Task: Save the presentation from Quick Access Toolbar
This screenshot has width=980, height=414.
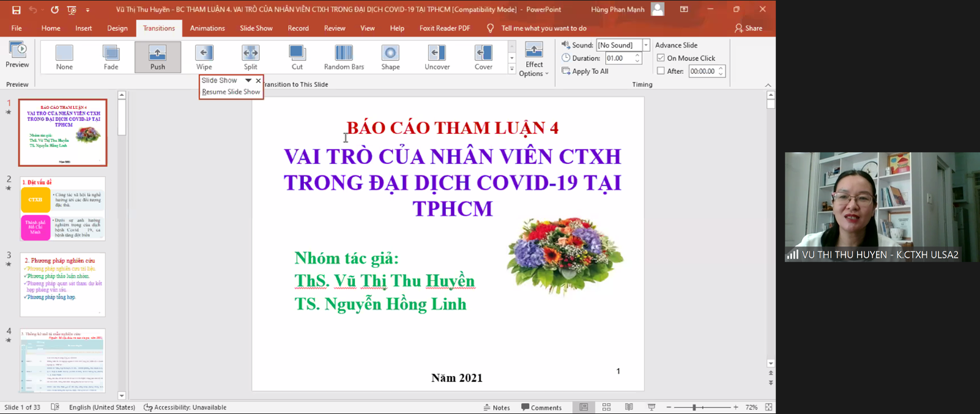Action: 16,10
